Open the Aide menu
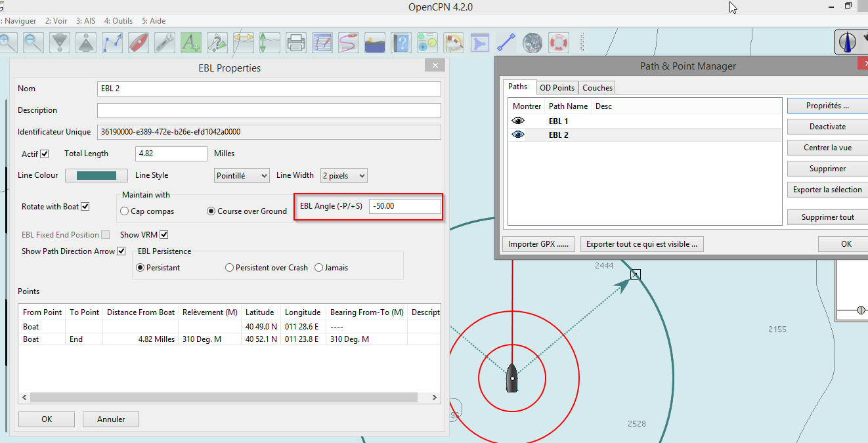This screenshot has height=443, width=868. [154, 21]
